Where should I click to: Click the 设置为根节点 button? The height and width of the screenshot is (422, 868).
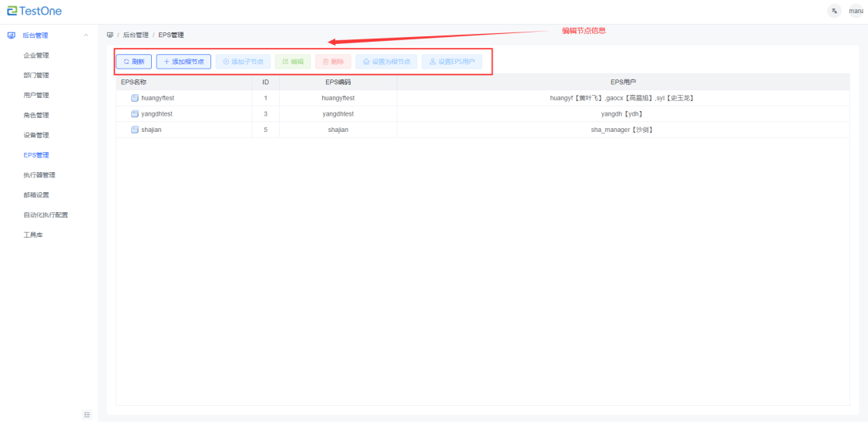(x=385, y=61)
